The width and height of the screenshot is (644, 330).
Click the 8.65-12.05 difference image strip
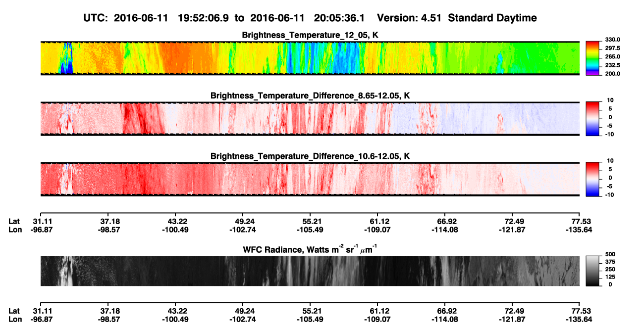point(310,119)
